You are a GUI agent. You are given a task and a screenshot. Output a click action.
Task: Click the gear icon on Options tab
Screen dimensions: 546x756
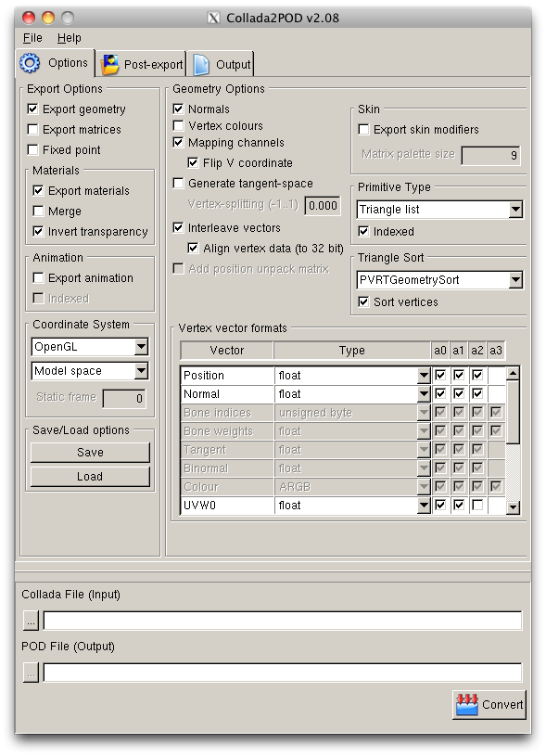pos(30,63)
